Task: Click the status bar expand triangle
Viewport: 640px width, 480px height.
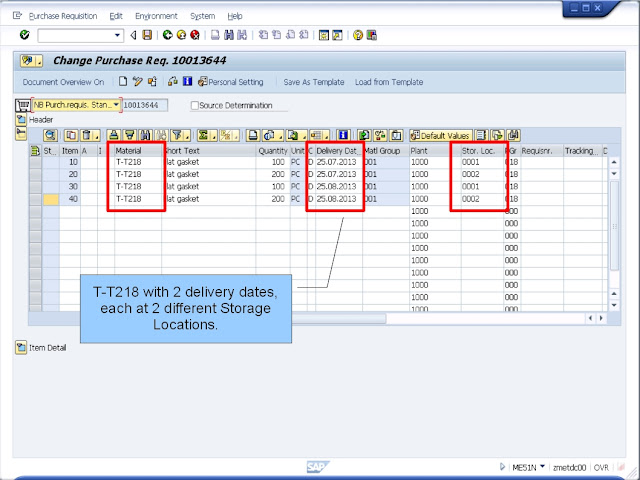Action: 502,467
